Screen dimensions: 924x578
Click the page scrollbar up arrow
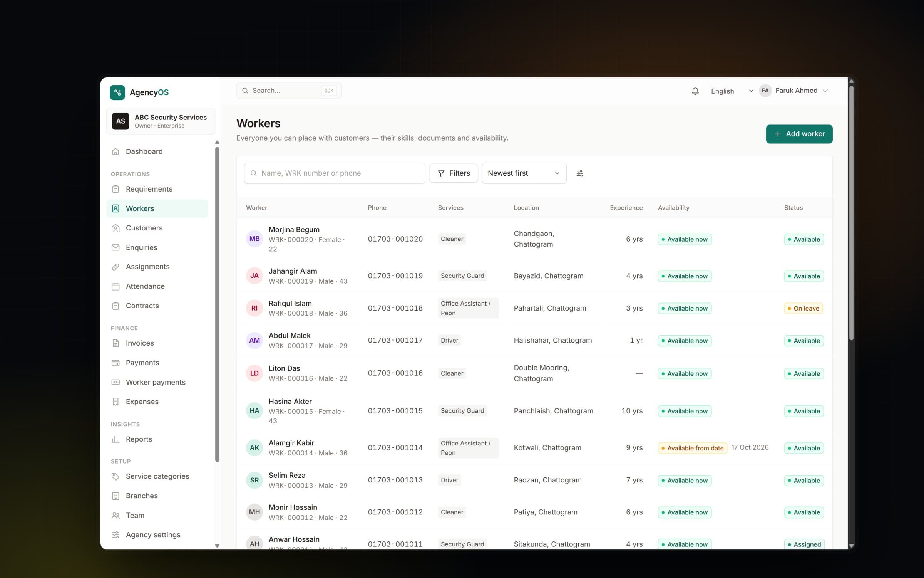click(851, 81)
